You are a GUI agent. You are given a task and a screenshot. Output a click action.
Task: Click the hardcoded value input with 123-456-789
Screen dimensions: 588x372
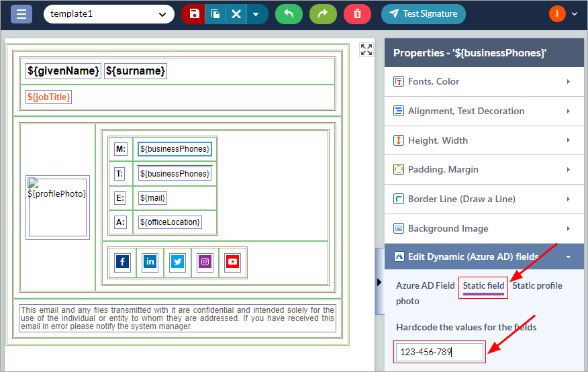click(x=439, y=352)
